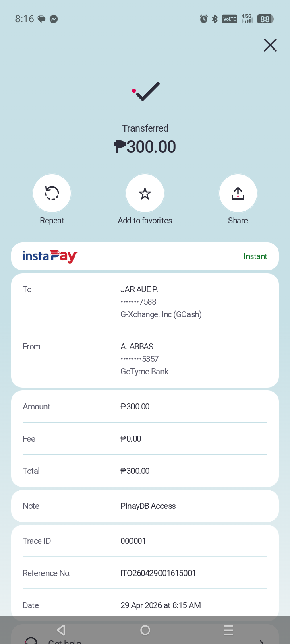Expand the Get help chevron at bottom

tap(262, 641)
